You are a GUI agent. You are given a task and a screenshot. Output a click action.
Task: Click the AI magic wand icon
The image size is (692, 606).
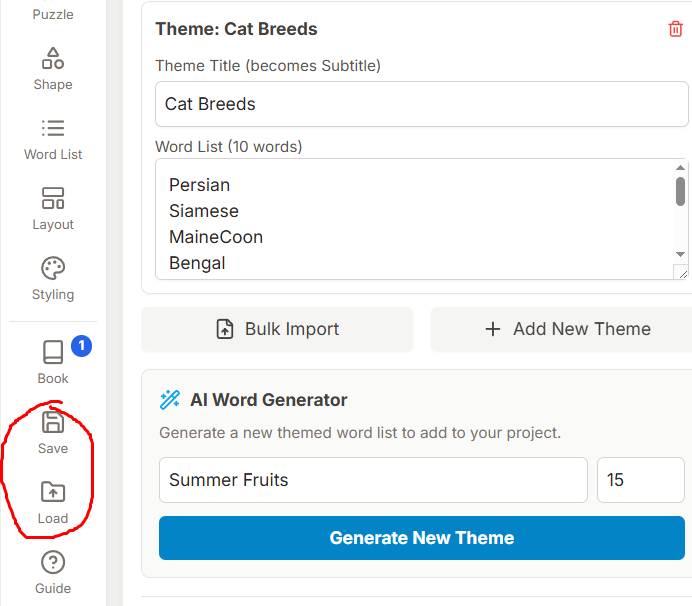pyautogui.click(x=170, y=400)
